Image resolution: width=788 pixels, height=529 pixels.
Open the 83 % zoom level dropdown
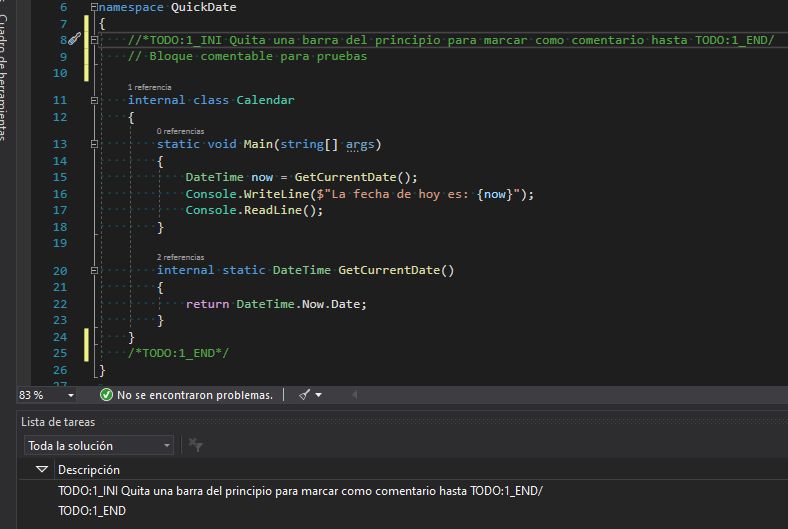point(70,395)
